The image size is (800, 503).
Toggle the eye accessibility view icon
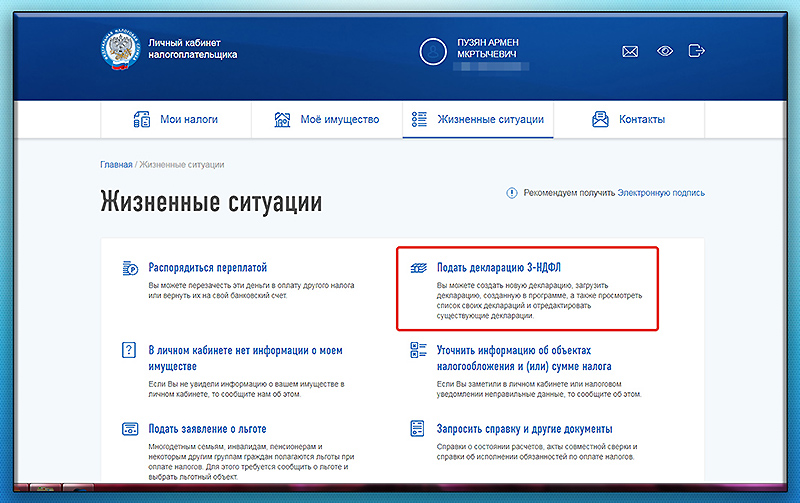(665, 51)
